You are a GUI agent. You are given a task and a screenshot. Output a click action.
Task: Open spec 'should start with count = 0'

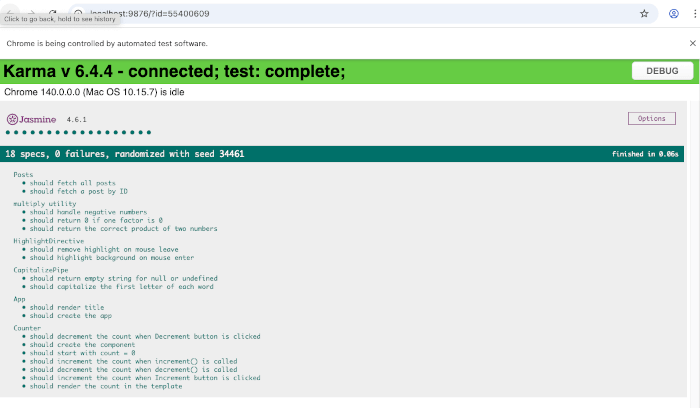pyautogui.click(x=82, y=353)
